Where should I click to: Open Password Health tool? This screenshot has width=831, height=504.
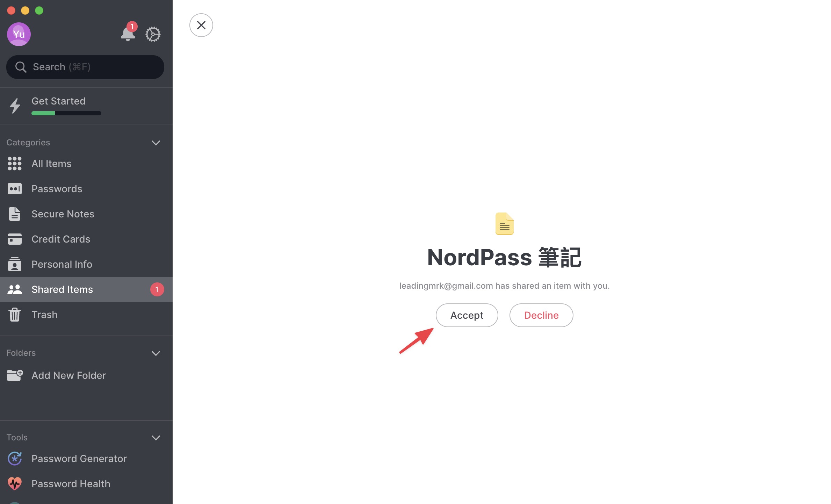86,484
